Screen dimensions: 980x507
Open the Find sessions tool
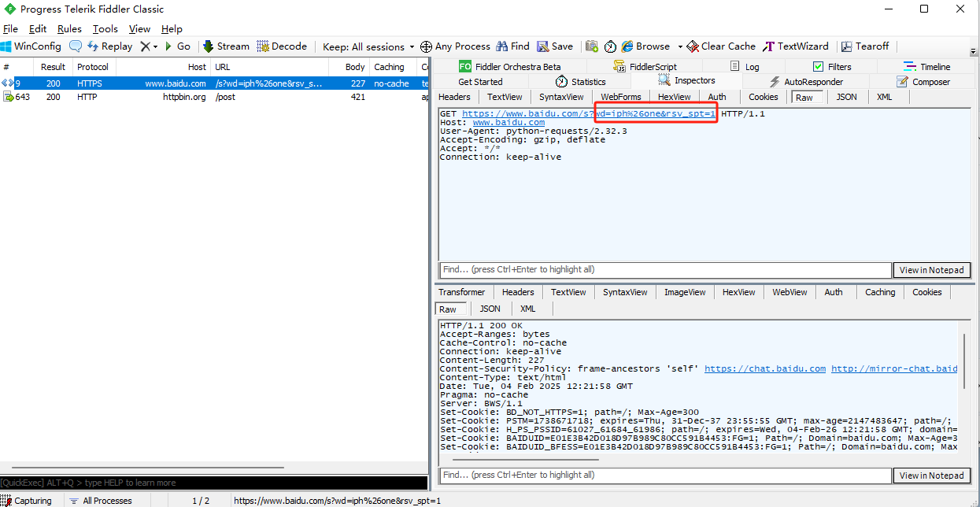click(513, 46)
